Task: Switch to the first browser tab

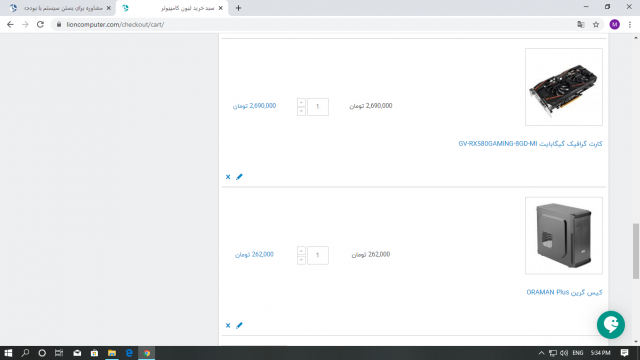Action: coord(59,8)
